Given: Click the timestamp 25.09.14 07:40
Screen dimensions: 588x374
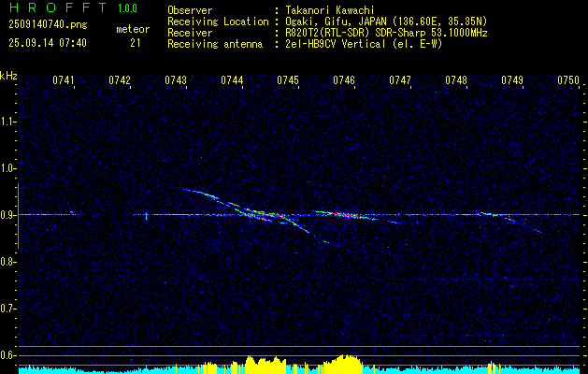Looking at the screenshot, I should [48, 43].
